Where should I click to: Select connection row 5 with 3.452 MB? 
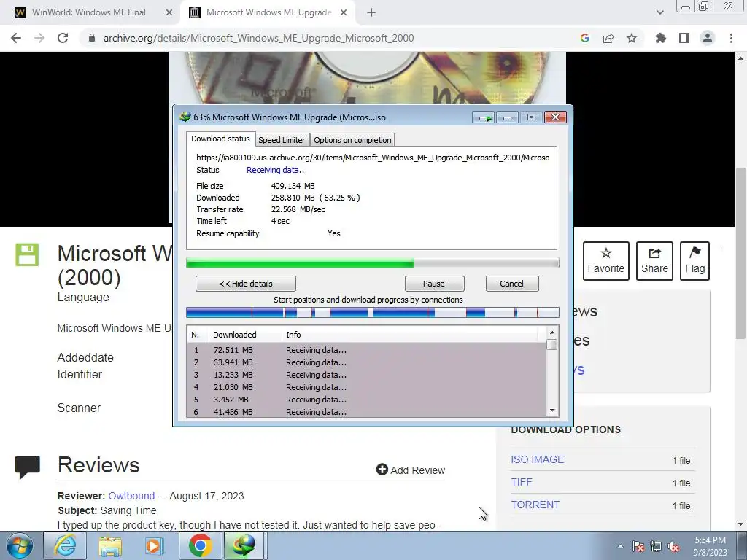tap(366, 400)
